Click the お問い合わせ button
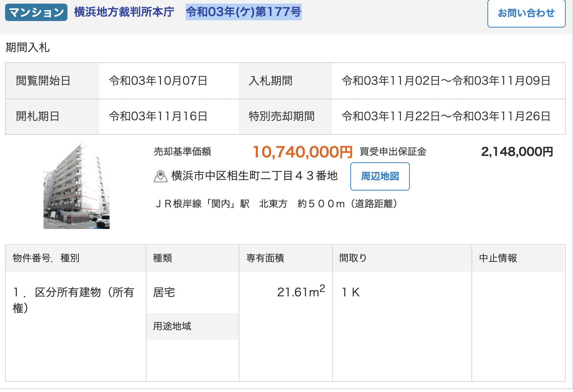573x392 pixels. 526,13
